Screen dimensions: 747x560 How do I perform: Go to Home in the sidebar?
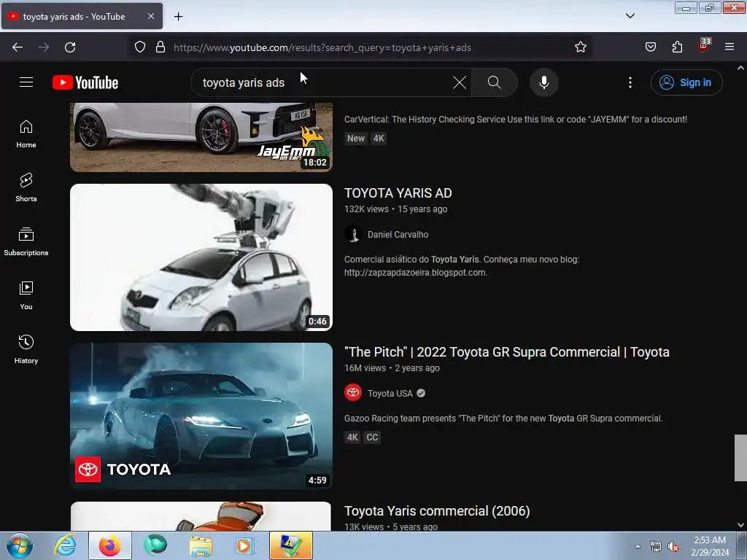[x=26, y=134]
